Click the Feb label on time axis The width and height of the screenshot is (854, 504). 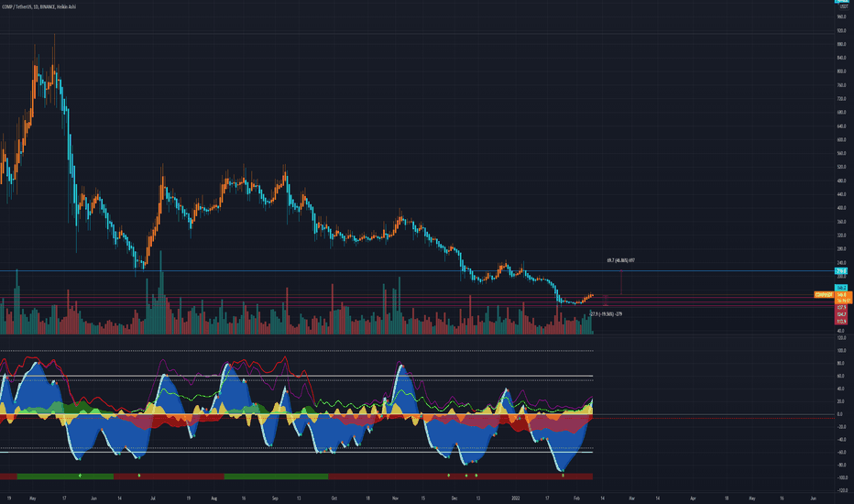tap(576, 498)
